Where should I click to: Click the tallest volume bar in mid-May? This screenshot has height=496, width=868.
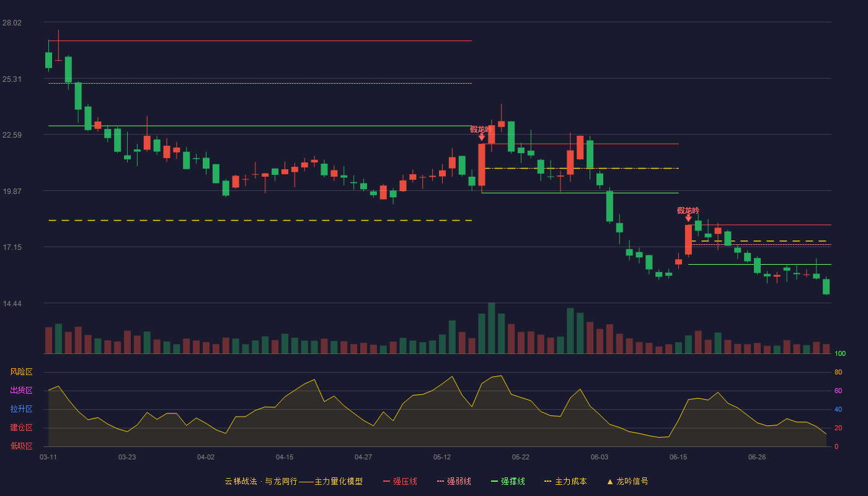click(x=492, y=328)
